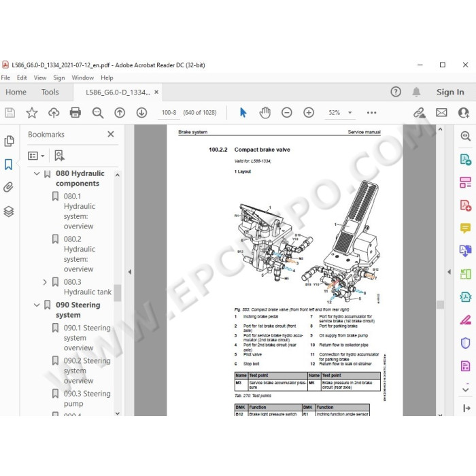This screenshot has height=476, width=476.
Task: Switch to the Tools tab
Action: coord(50,92)
